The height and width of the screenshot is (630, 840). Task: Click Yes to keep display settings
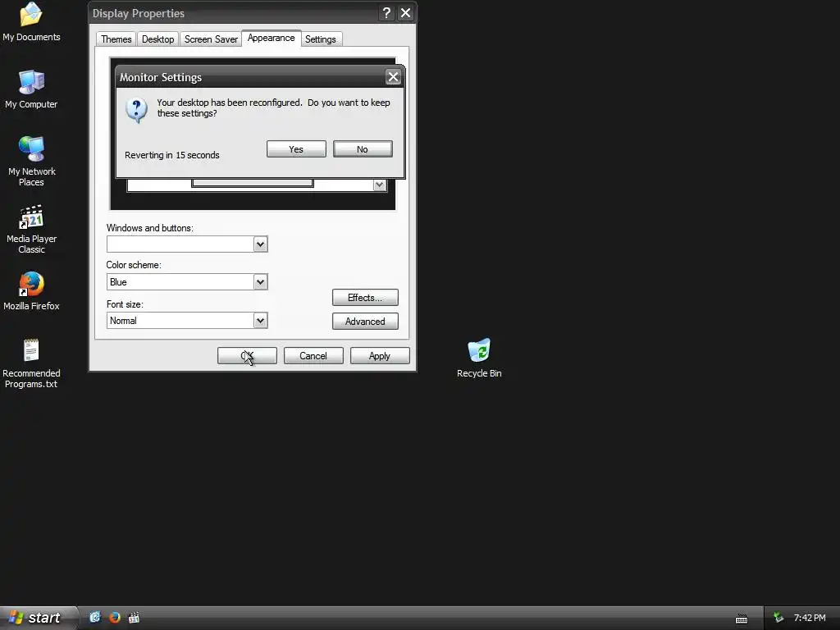(296, 149)
